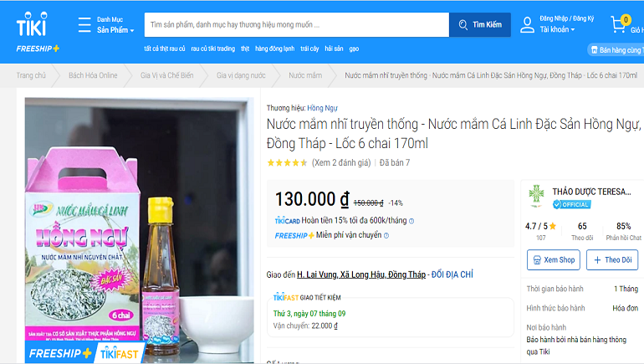The width and height of the screenshot is (644, 364).
Task: Click the FREESHIP+ badge on product image
Action: click(60, 353)
